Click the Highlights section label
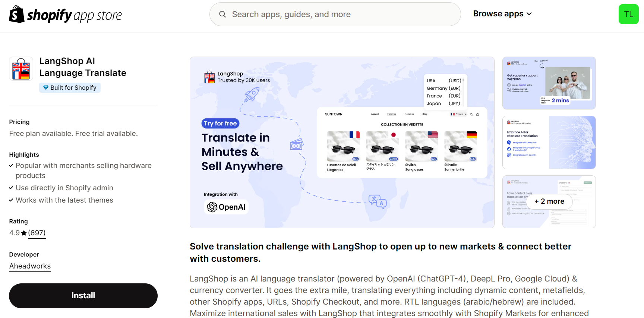644x318 pixels. [x=24, y=155]
